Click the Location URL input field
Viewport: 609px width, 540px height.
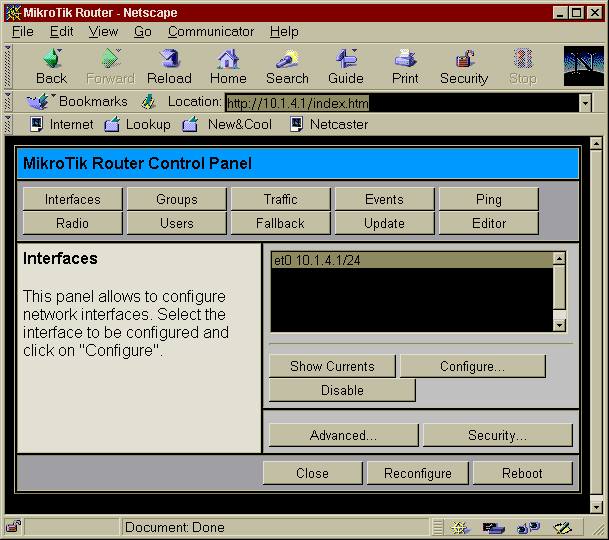402,103
